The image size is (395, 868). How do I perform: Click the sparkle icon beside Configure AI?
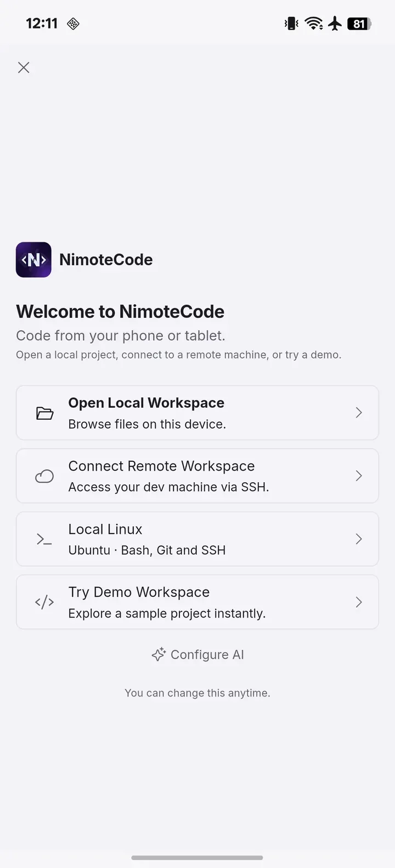coord(159,654)
